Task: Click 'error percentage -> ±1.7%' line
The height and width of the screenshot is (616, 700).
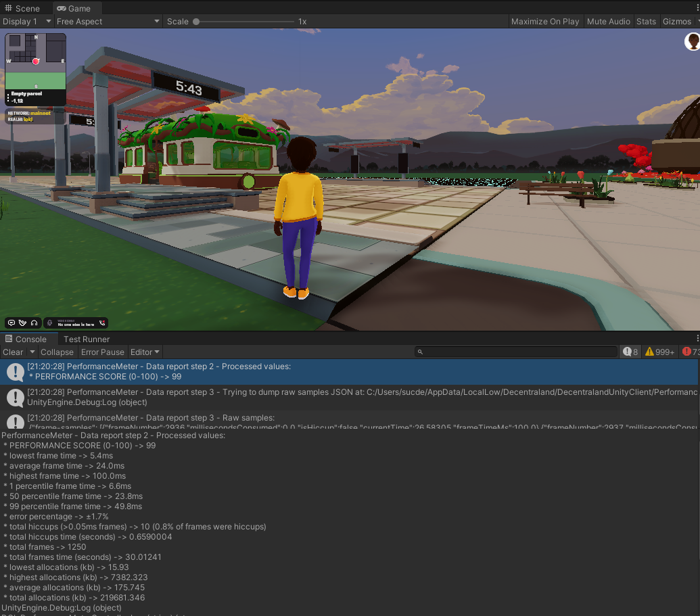Action: click(x=56, y=517)
